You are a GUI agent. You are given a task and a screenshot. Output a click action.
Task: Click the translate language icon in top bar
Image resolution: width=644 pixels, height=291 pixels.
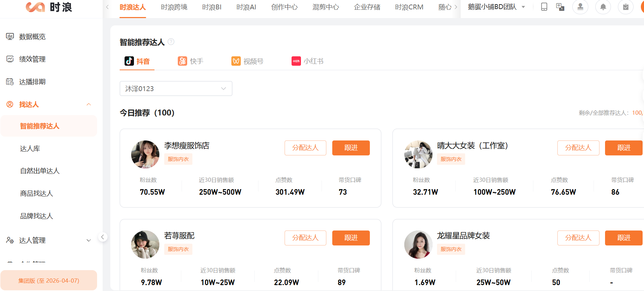[560, 7]
